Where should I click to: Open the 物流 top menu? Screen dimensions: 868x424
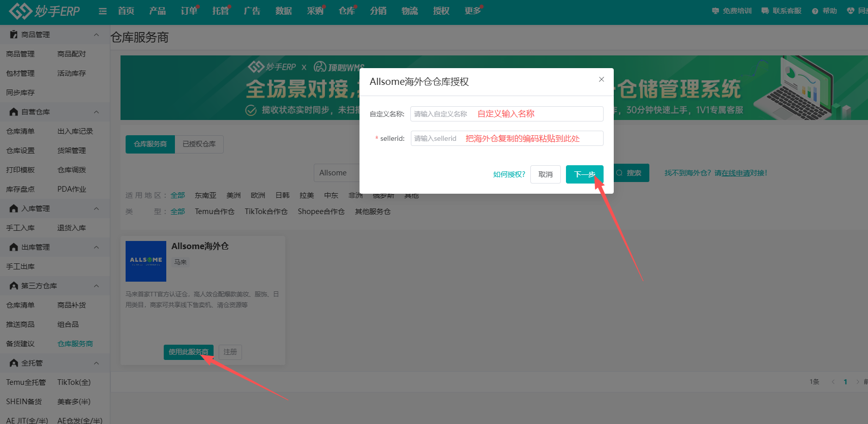click(410, 11)
